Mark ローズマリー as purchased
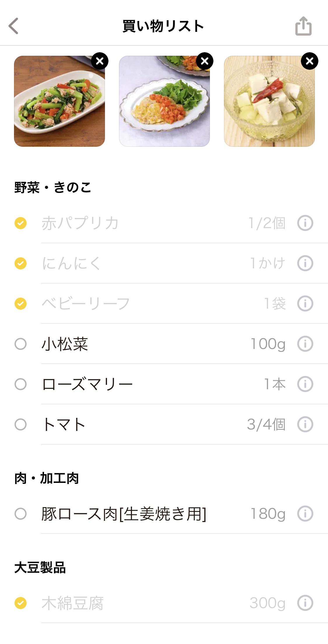Screen dimensions: 328x644 pyautogui.click(x=20, y=384)
